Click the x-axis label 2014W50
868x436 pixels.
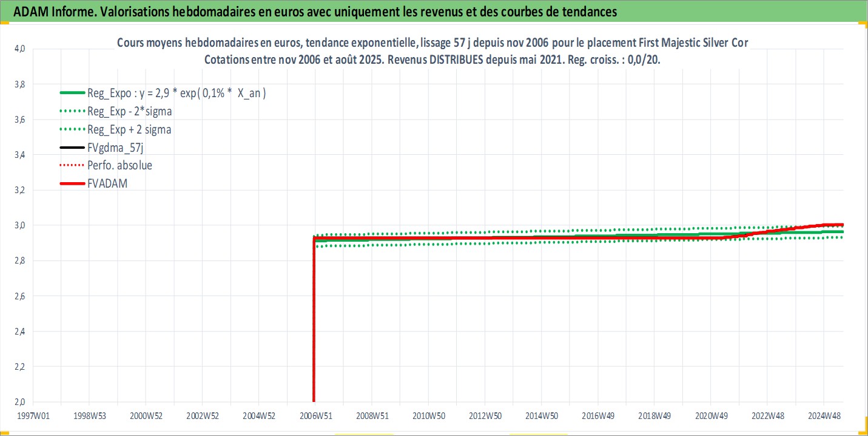coord(542,416)
